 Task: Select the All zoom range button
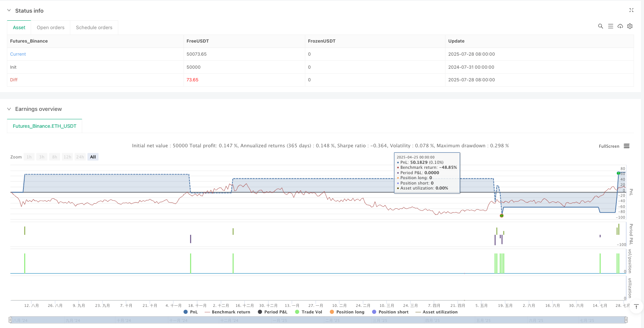click(x=93, y=157)
